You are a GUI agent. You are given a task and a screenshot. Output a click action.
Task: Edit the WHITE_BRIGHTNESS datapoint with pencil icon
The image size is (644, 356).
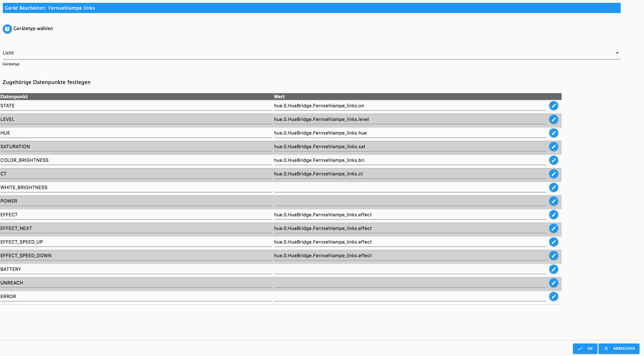[553, 187]
